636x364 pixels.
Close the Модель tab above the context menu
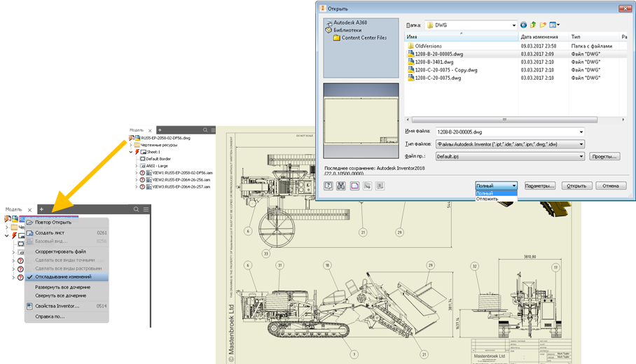(x=29, y=210)
